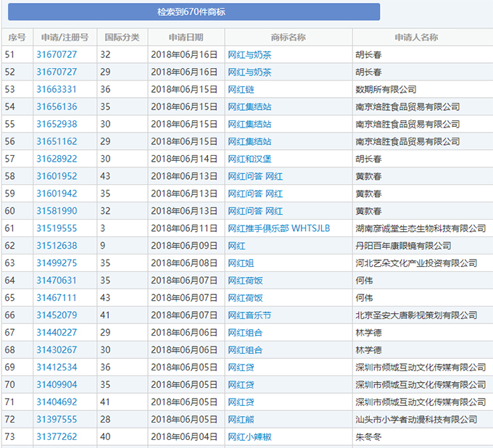This screenshot has width=493, height=448.
Task: Open 网红集结站 in row 54
Action: coord(249,107)
